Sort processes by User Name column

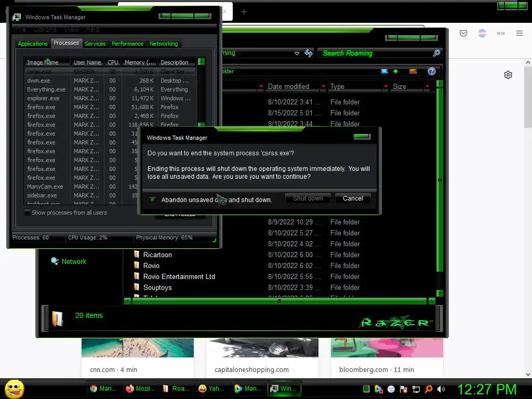tap(87, 62)
